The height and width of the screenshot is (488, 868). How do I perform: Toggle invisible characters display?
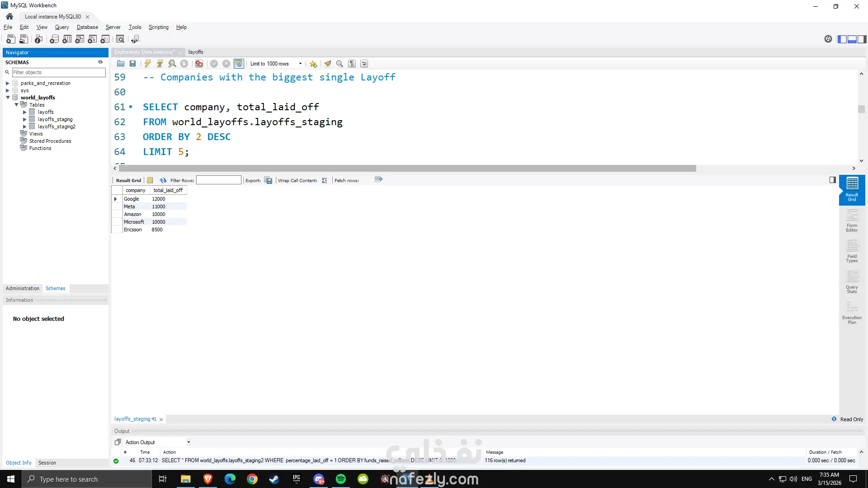(x=352, y=64)
